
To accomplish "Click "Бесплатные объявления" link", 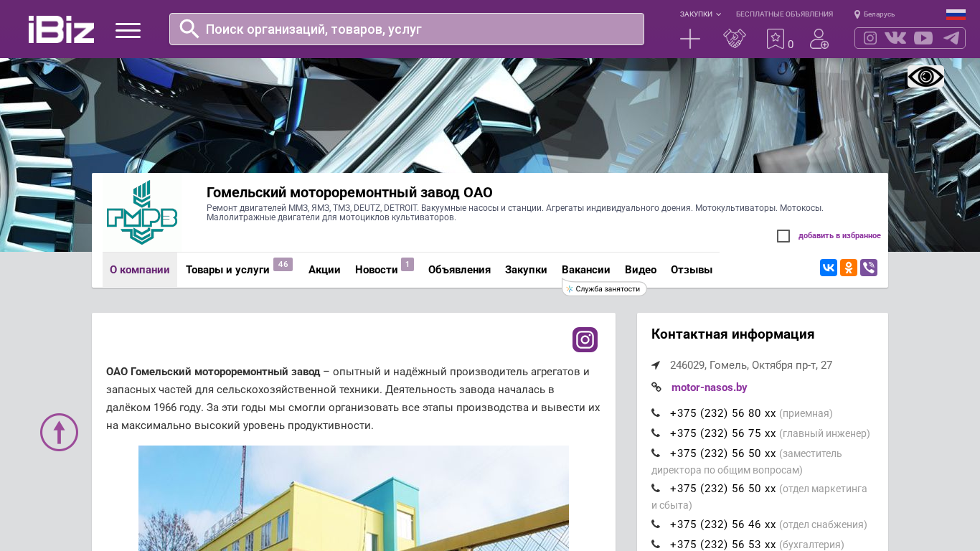I will pyautogui.click(x=784, y=14).
